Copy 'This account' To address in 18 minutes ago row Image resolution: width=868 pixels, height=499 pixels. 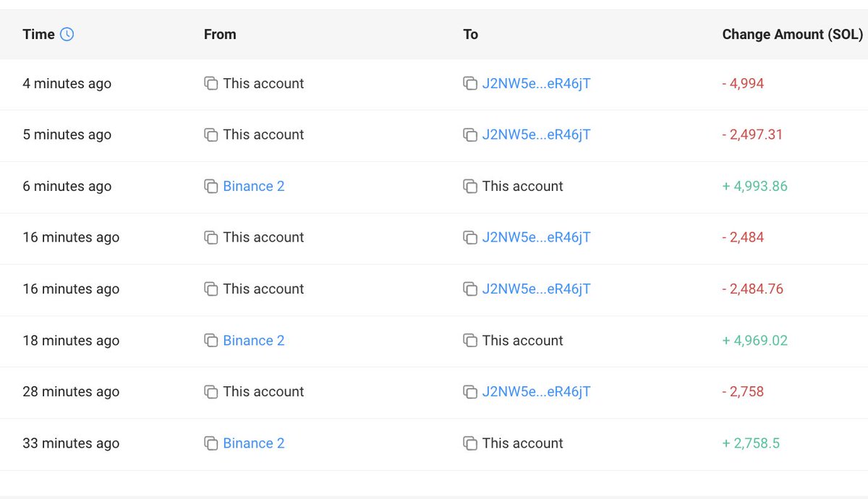470,341
